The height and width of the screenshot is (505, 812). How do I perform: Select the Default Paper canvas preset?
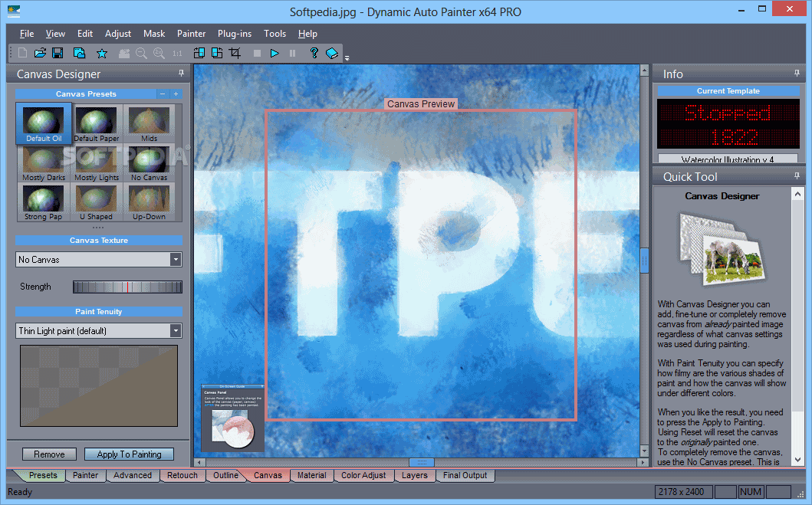[x=97, y=123]
